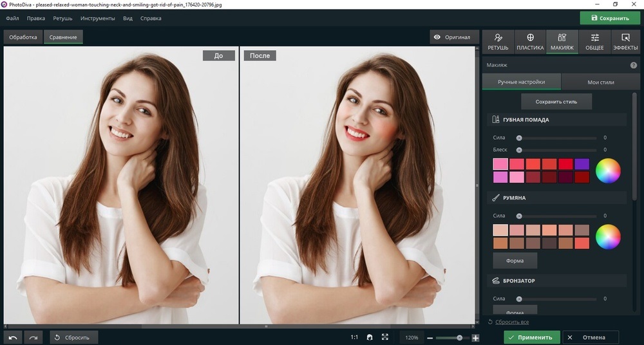Fit image to screen with expand icon

coord(385,337)
